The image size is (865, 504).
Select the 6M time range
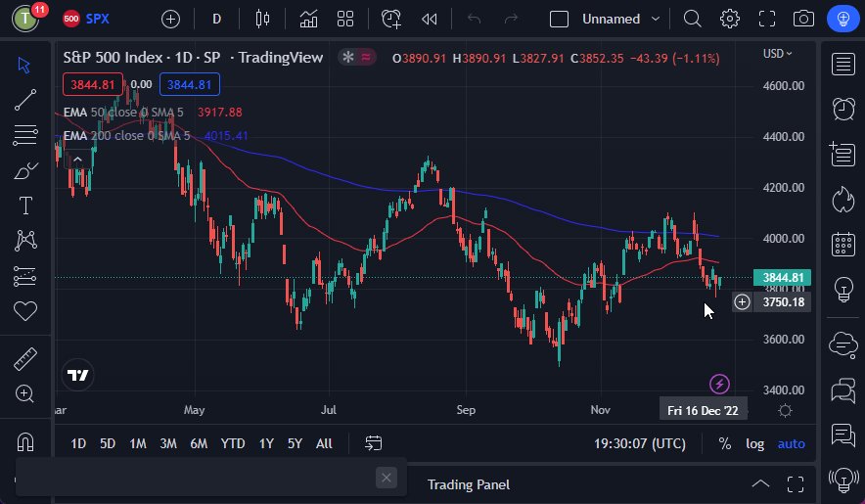click(199, 443)
